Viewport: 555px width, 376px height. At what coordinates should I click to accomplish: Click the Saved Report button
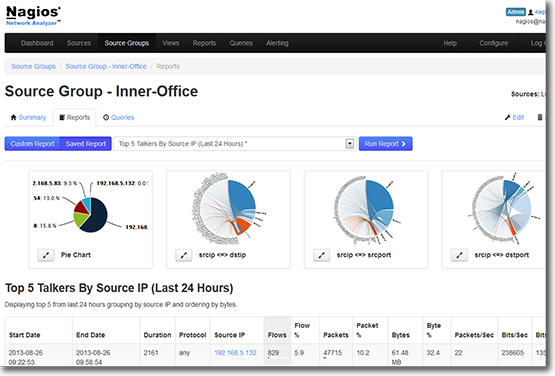pos(86,144)
